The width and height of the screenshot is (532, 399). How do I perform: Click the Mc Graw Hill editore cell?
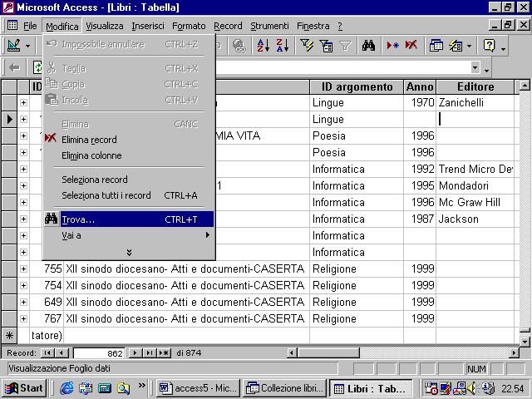coord(475,202)
